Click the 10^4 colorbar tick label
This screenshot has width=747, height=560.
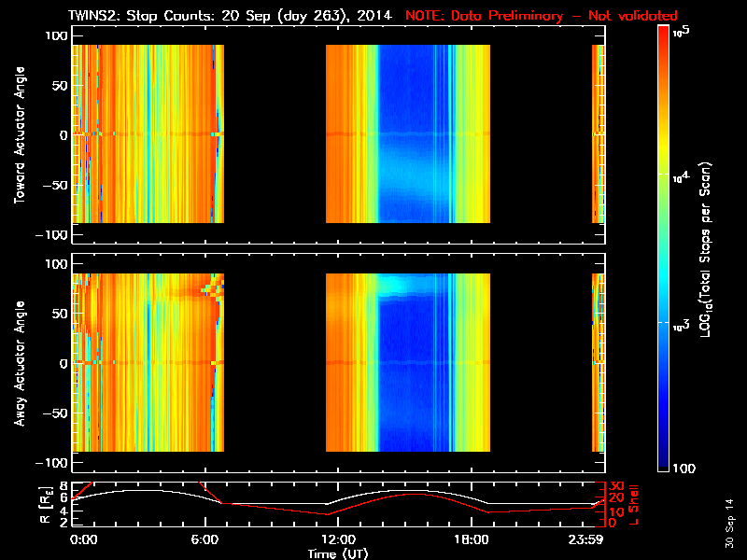[x=682, y=177]
